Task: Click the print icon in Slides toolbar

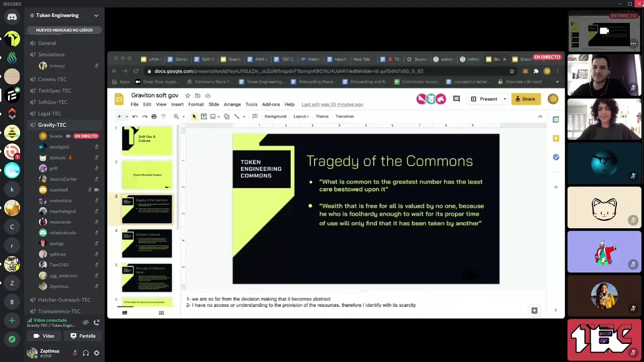Action: click(x=154, y=117)
